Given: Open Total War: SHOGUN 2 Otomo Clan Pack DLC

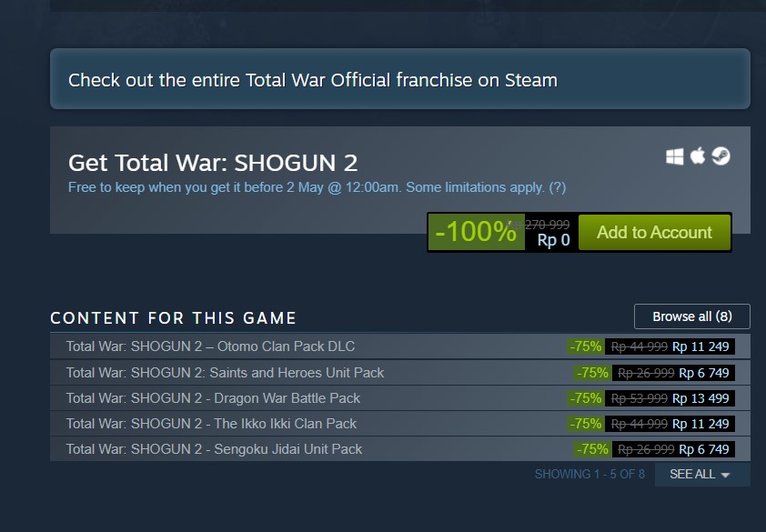Looking at the screenshot, I should pos(209,346).
